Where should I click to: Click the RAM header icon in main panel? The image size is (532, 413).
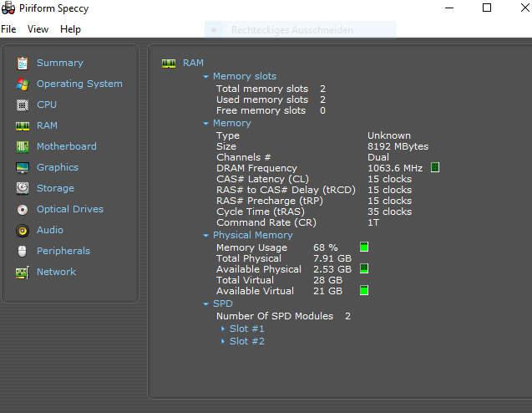169,64
